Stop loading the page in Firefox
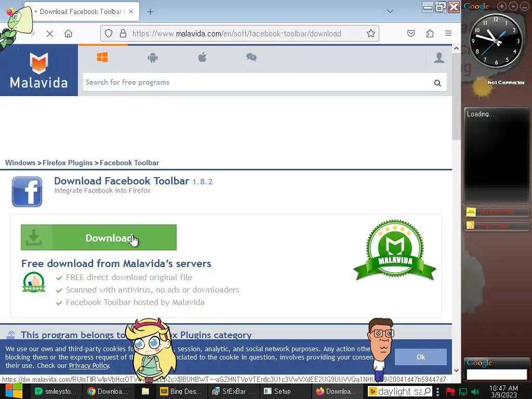The height and width of the screenshot is (399, 532). click(x=50, y=34)
